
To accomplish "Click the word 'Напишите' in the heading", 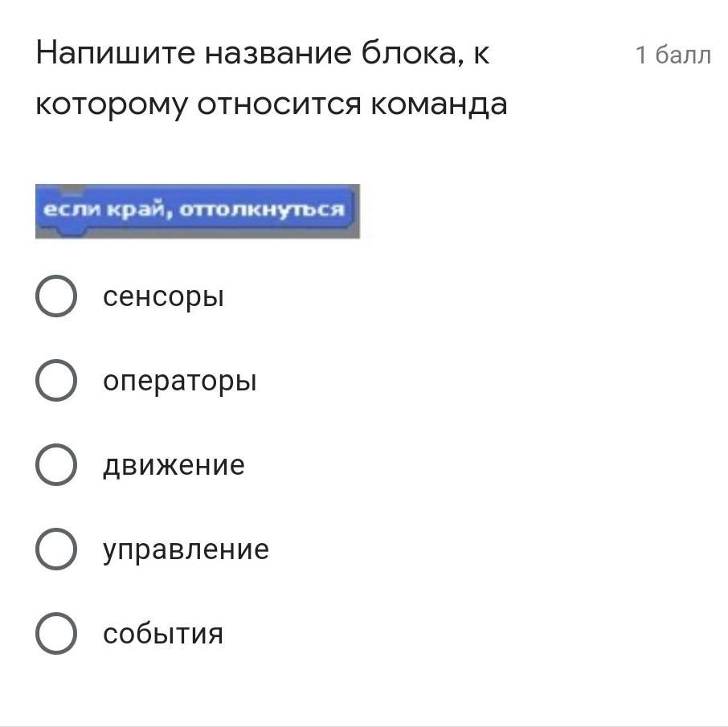I will click(x=115, y=53).
